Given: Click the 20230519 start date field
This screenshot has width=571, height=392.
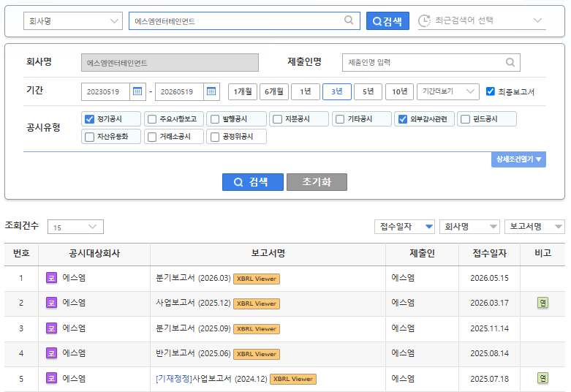Looking at the screenshot, I should tap(105, 91).
